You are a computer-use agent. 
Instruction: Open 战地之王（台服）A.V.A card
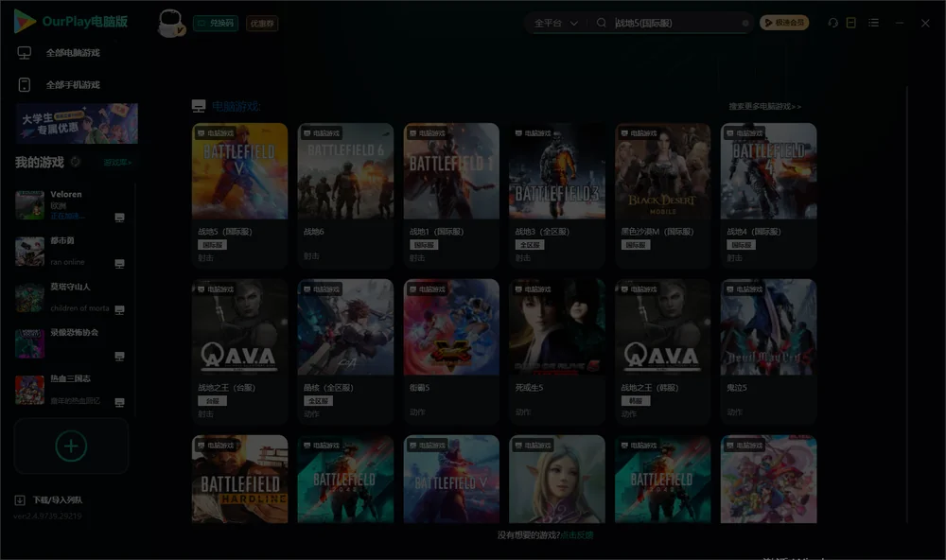pyautogui.click(x=239, y=351)
